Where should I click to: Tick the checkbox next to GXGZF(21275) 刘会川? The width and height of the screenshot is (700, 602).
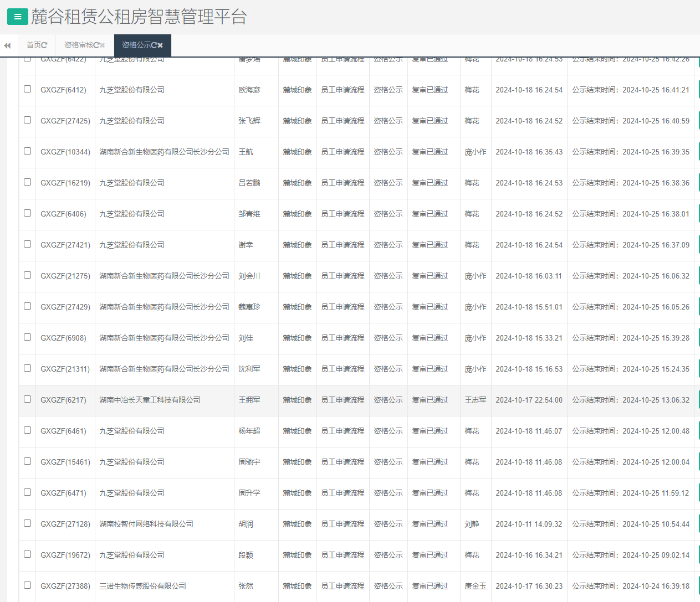pos(27,275)
